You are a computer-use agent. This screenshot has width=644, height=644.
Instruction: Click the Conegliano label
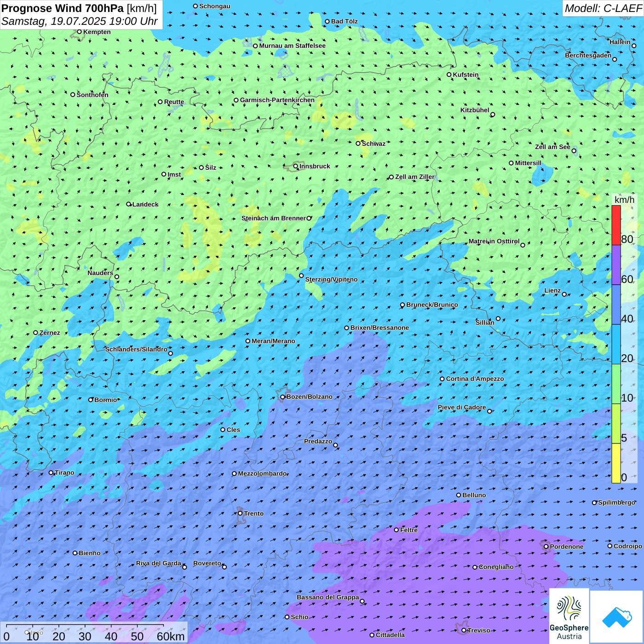click(x=496, y=567)
